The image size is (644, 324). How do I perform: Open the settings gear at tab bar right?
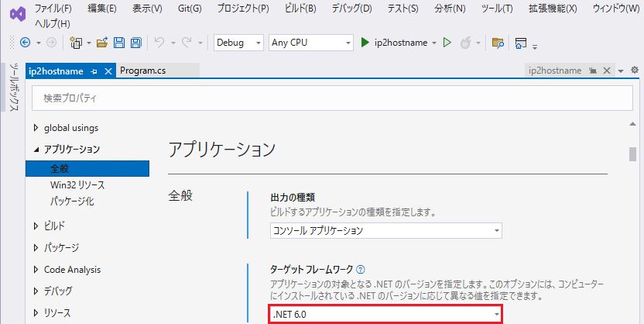click(x=635, y=71)
